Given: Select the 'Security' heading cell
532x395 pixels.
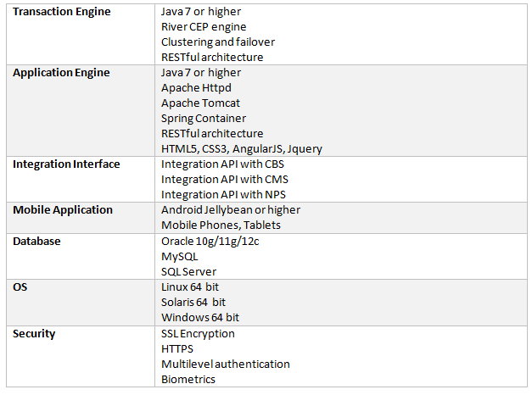Looking at the screenshot, I should coord(81,356).
